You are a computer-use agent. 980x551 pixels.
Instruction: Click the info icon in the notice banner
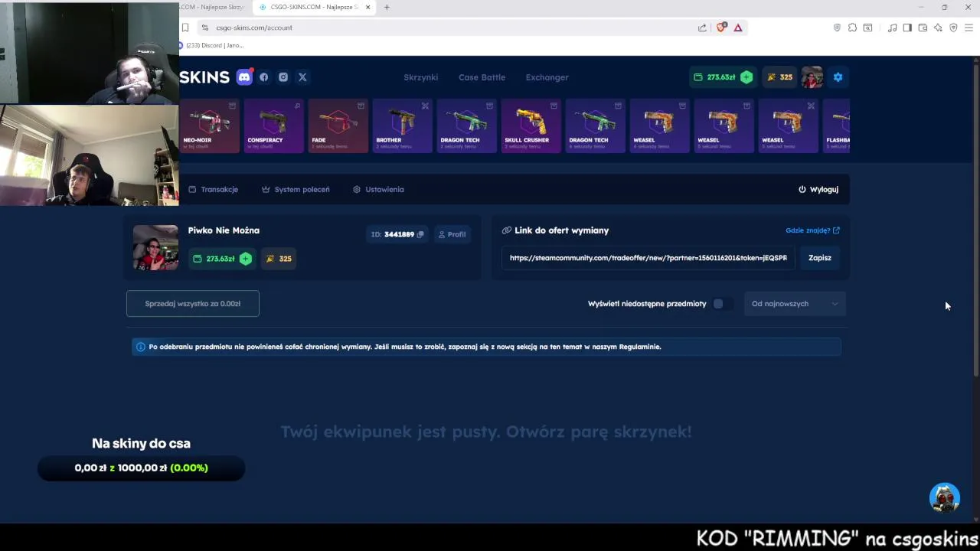(140, 347)
